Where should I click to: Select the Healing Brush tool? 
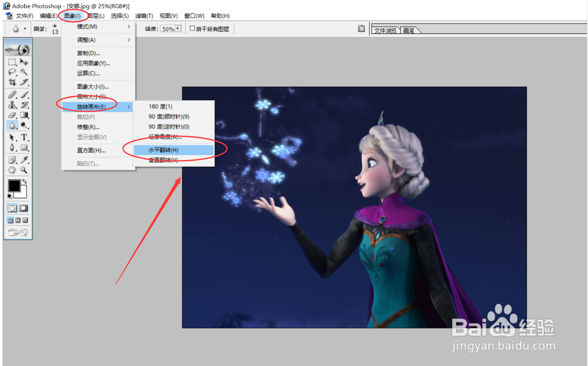[12, 94]
